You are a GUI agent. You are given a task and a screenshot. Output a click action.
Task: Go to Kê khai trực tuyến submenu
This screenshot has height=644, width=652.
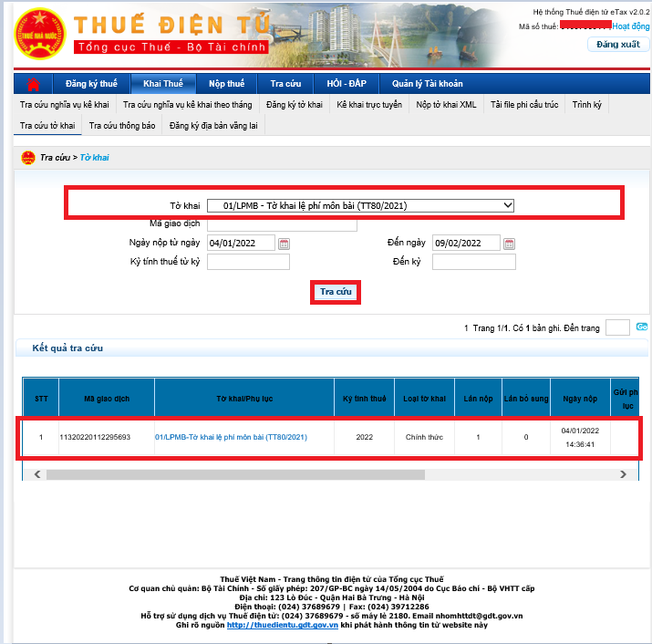click(x=368, y=105)
